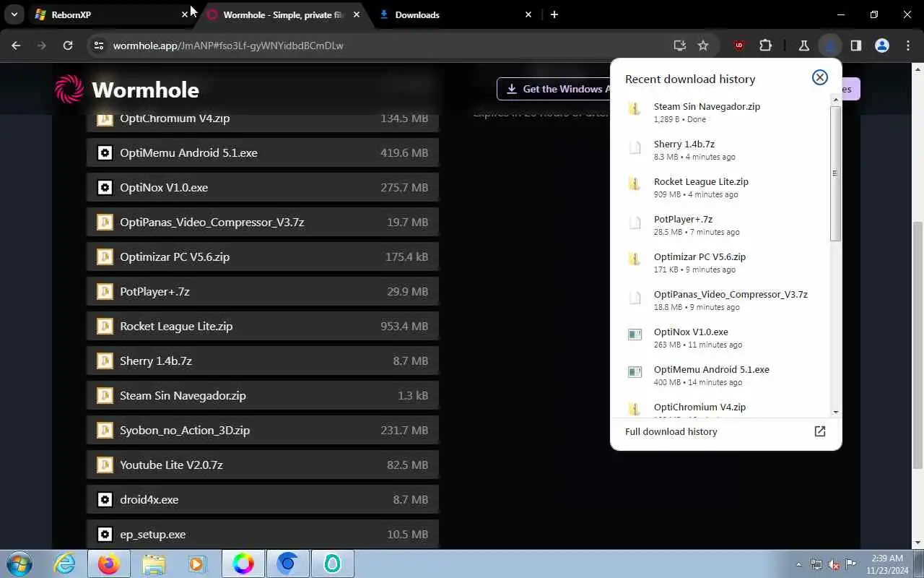The width and height of the screenshot is (924, 578).
Task: Open the Chrome profile avatar
Action: 882,46
